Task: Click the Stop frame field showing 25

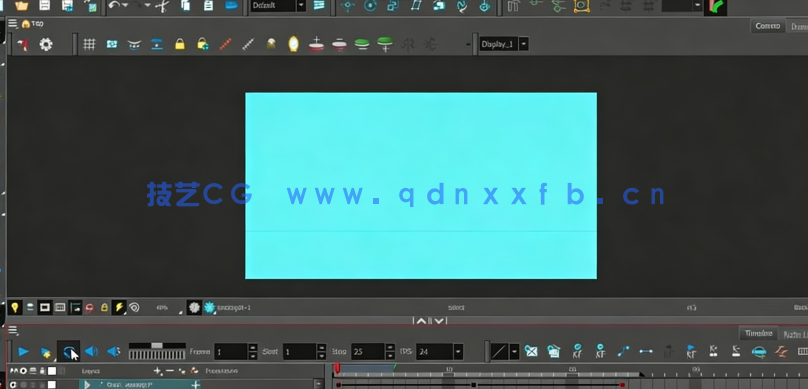Action: point(368,352)
